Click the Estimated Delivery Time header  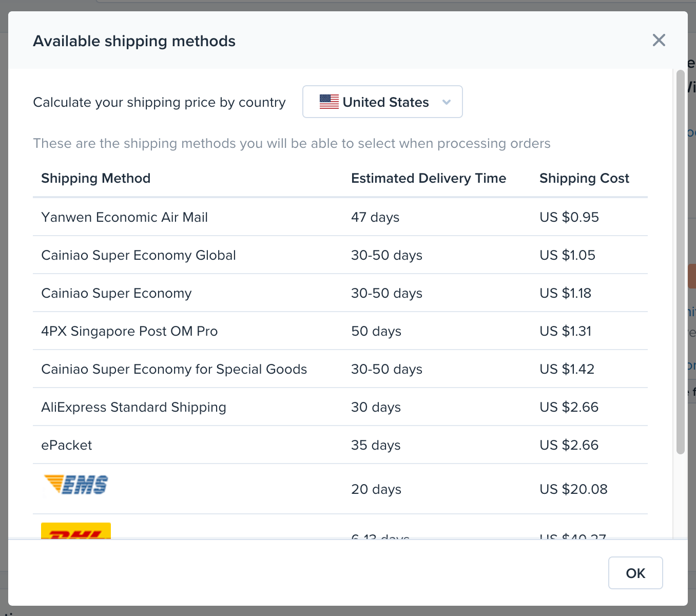[x=429, y=178]
